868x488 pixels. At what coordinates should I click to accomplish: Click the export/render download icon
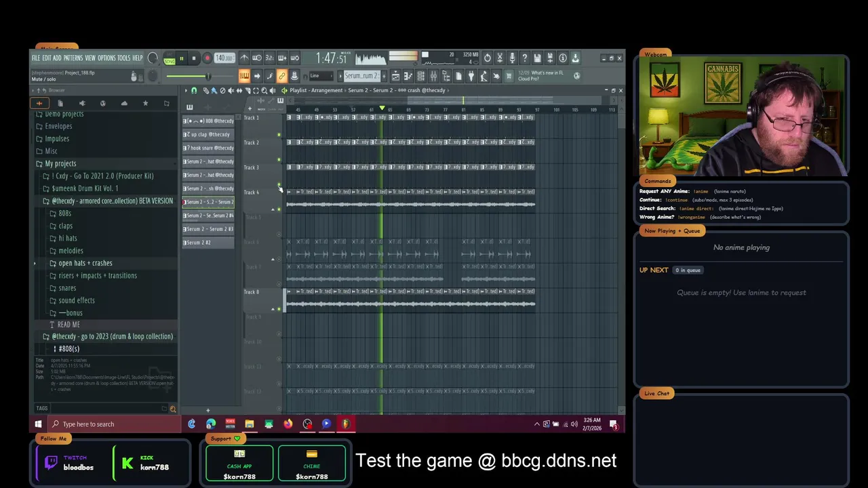tap(575, 58)
